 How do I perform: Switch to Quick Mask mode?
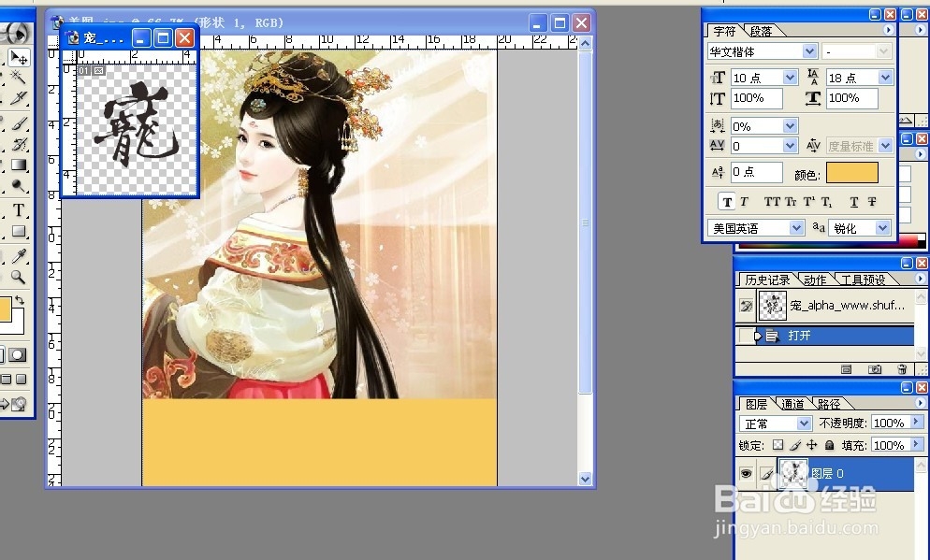point(17,355)
